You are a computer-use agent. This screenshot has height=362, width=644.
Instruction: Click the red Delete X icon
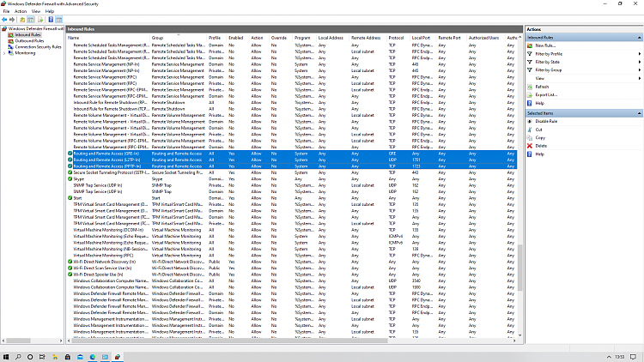530,146
